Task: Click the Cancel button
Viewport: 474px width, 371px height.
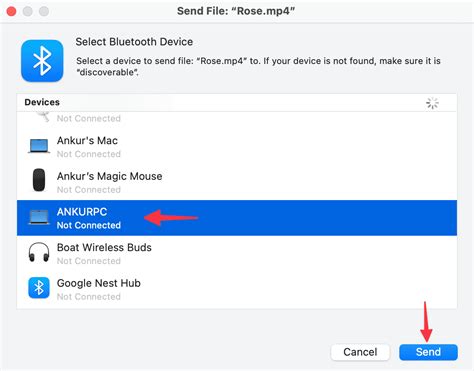Action: click(x=360, y=352)
